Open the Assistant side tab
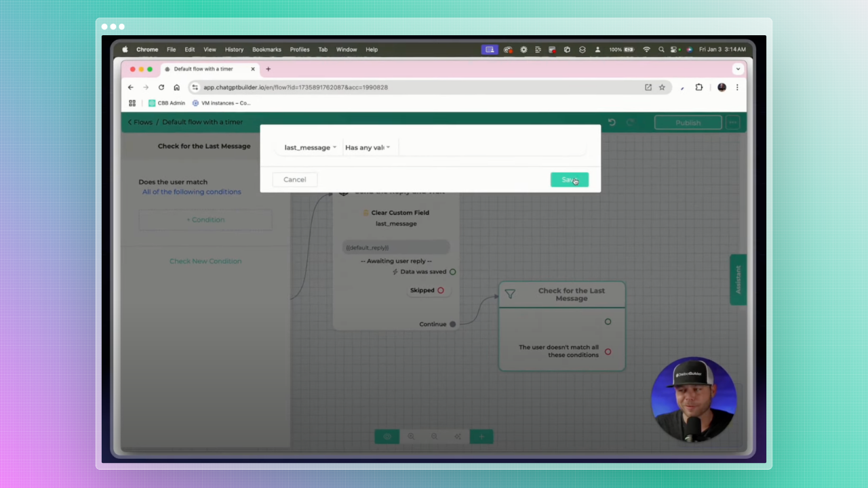The height and width of the screenshot is (488, 868). (x=738, y=279)
